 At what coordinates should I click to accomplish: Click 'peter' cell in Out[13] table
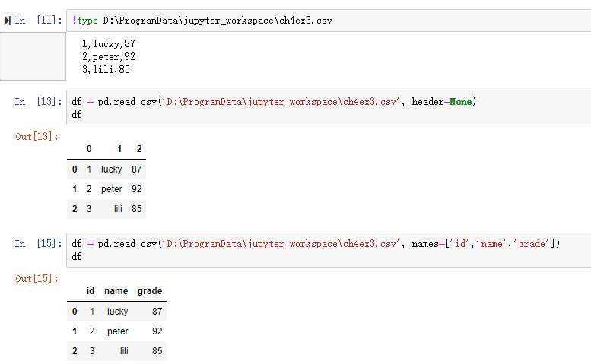pos(112,189)
